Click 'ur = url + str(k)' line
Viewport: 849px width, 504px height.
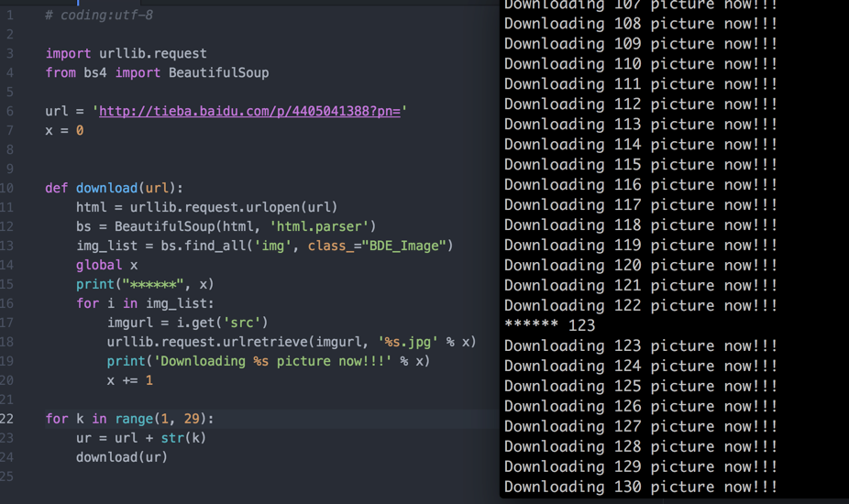(x=141, y=438)
